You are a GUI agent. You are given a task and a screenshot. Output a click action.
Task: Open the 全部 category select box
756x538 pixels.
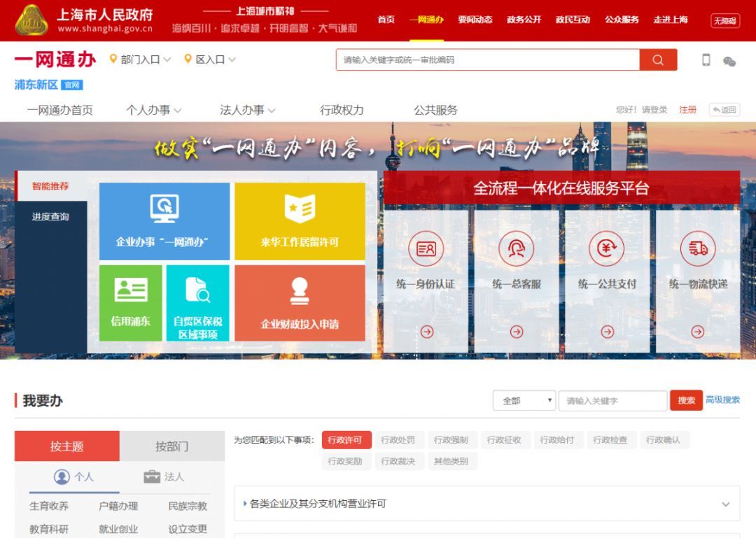coord(524,401)
